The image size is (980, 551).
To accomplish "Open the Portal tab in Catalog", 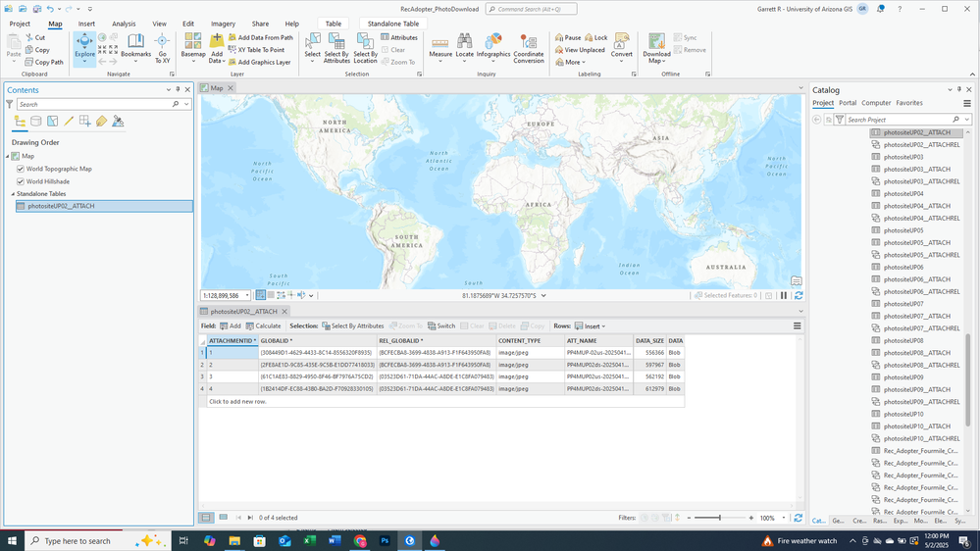I will 848,103.
